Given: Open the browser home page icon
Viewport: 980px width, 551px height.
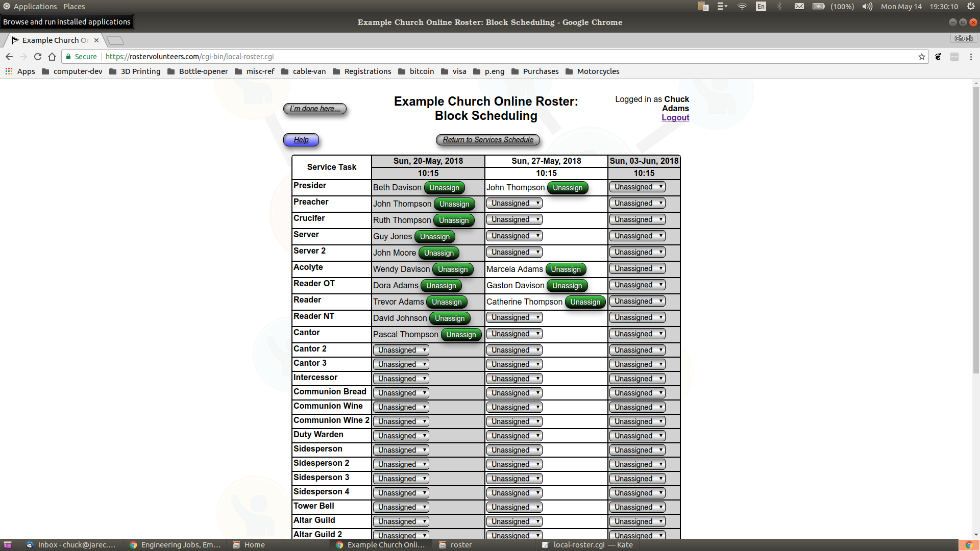Looking at the screenshot, I should click(52, 57).
